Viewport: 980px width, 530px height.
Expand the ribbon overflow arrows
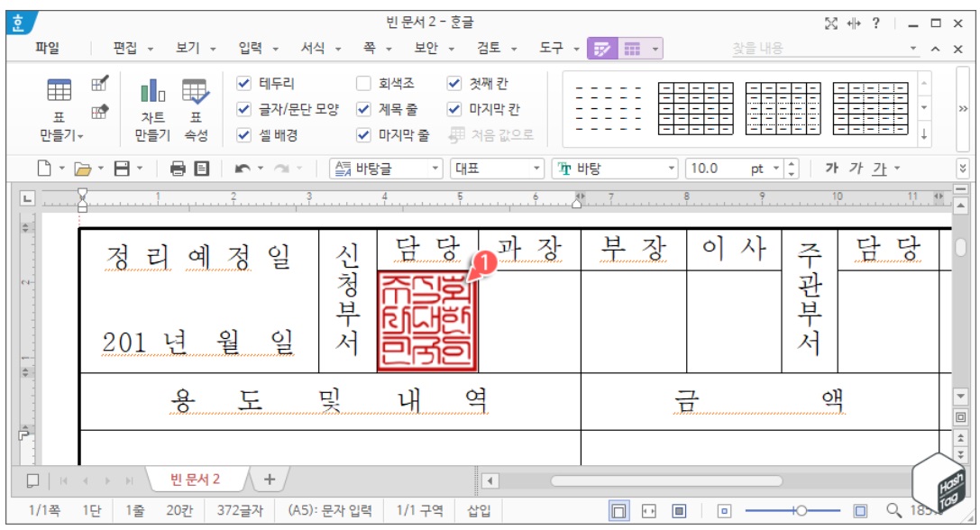point(963,109)
